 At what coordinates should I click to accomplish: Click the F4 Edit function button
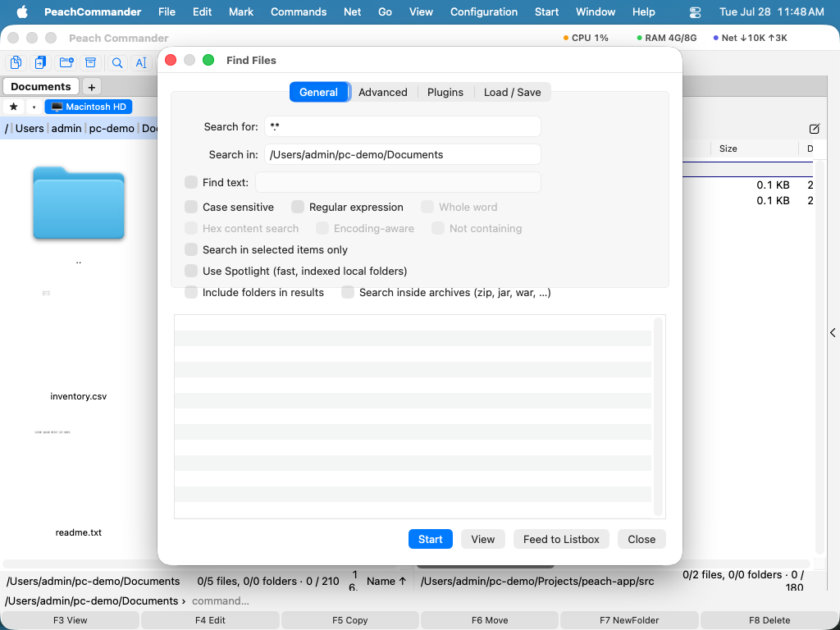coord(210,620)
